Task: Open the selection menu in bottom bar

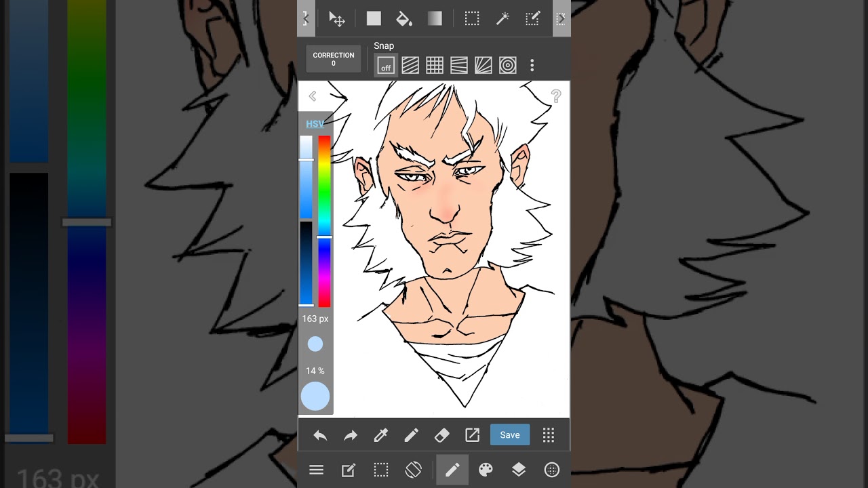Action: click(381, 470)
